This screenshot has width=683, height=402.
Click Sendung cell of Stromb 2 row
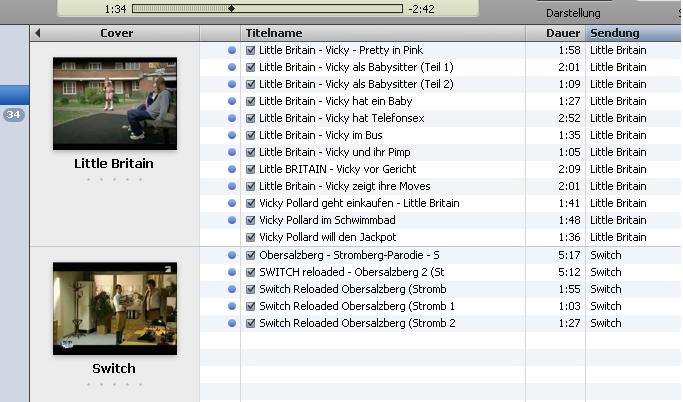pos(605,323)
